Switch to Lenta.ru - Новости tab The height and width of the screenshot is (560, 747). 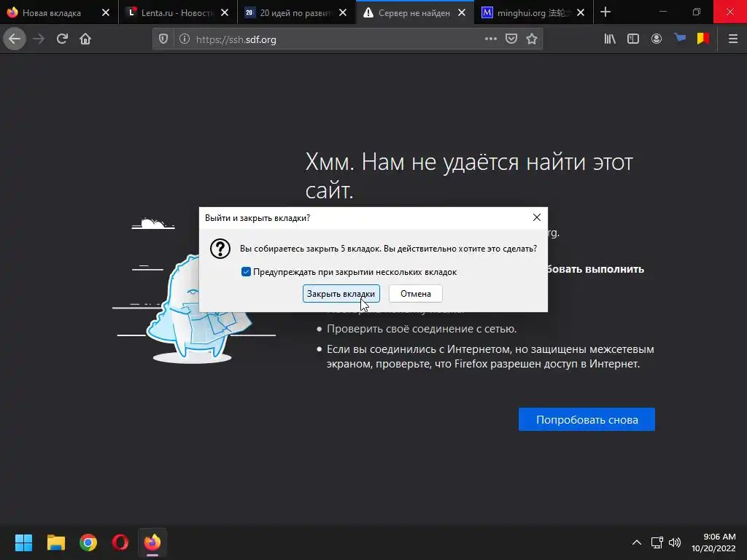[x=177, y=13]
